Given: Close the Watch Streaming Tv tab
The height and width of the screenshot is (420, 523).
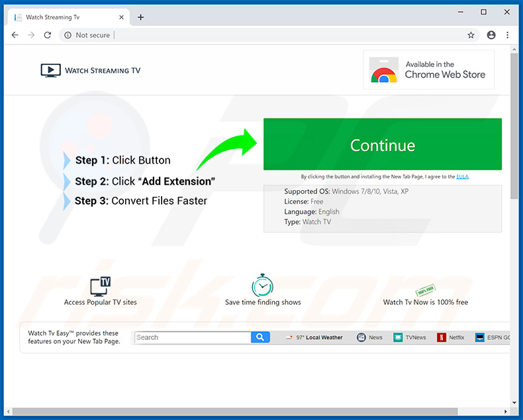Looking at the screenshot, I should (121, 17).
